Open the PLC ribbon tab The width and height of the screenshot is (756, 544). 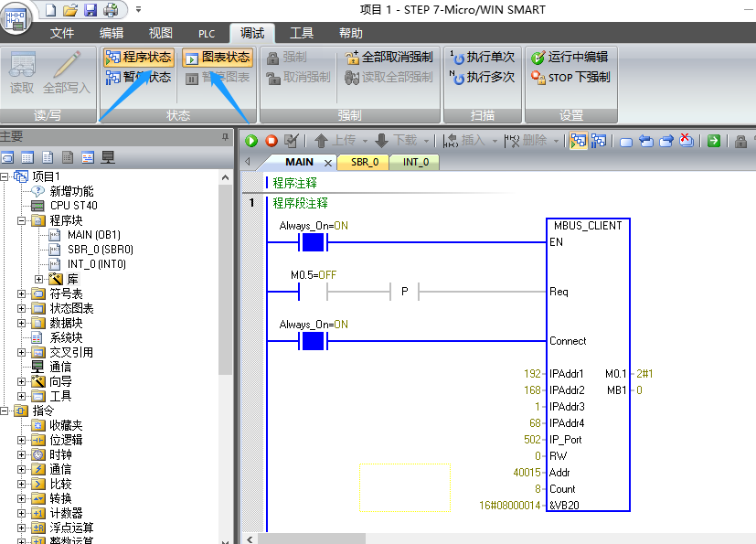(x=207, y=34)
